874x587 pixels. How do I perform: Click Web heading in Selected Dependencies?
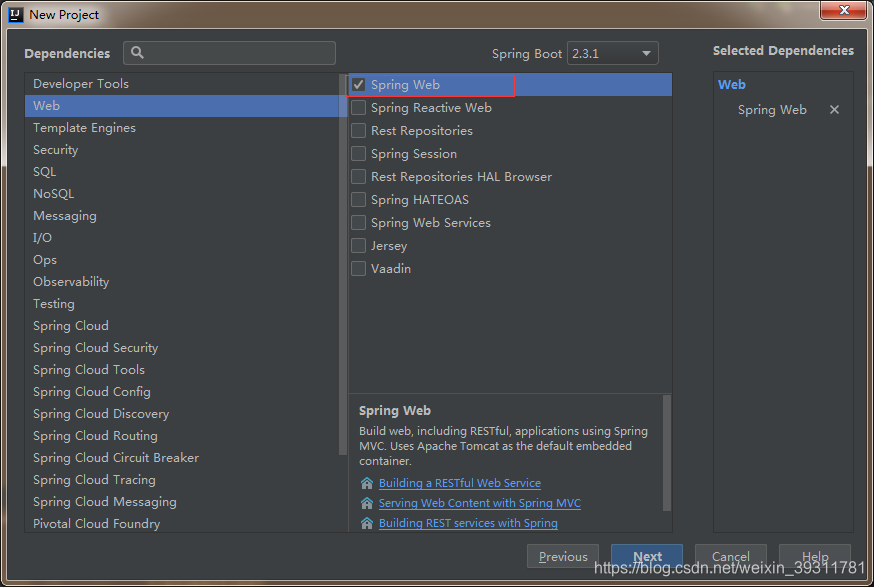[731, 85]
